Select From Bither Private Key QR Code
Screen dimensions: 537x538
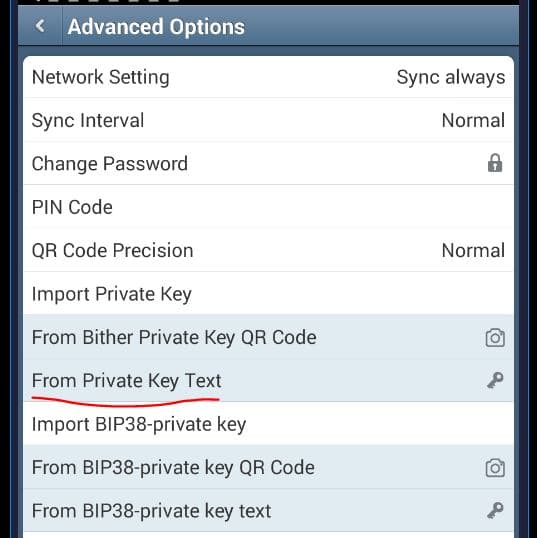268,337
